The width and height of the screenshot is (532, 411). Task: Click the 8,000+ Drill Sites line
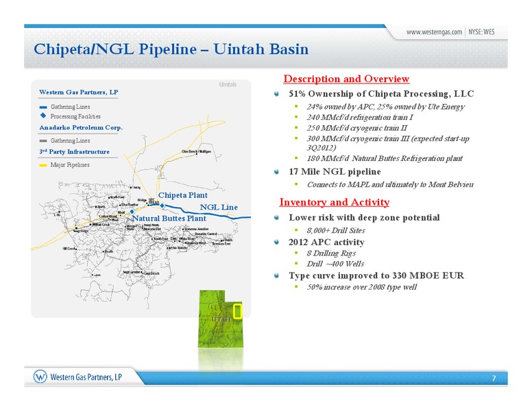tap(336, 231)
